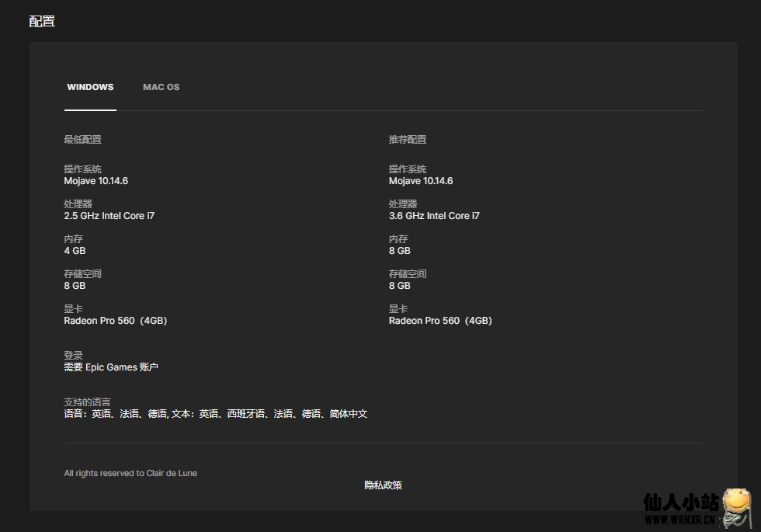Click the 支持的语言 label
Image resolution: width=761 pixels, height=532 pixels.
(x=87, y=402)
